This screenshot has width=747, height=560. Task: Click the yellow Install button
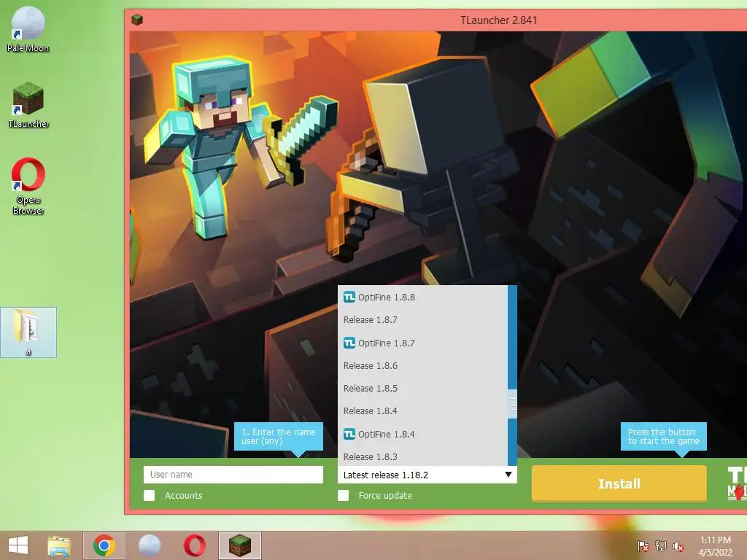click(x=619, y=483)
